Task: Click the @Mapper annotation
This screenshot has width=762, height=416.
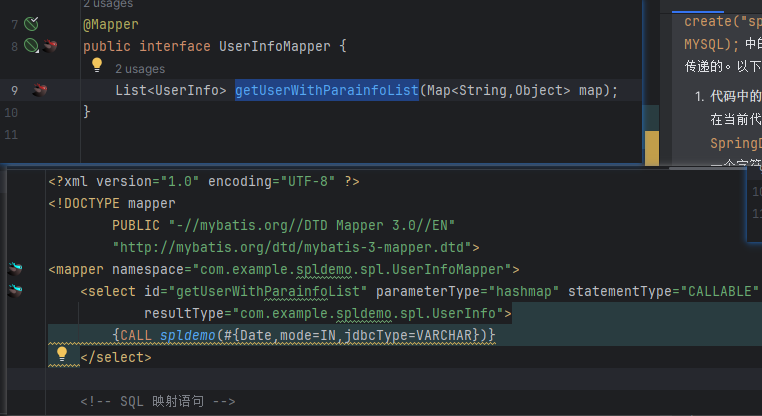Action: [110, 24]
